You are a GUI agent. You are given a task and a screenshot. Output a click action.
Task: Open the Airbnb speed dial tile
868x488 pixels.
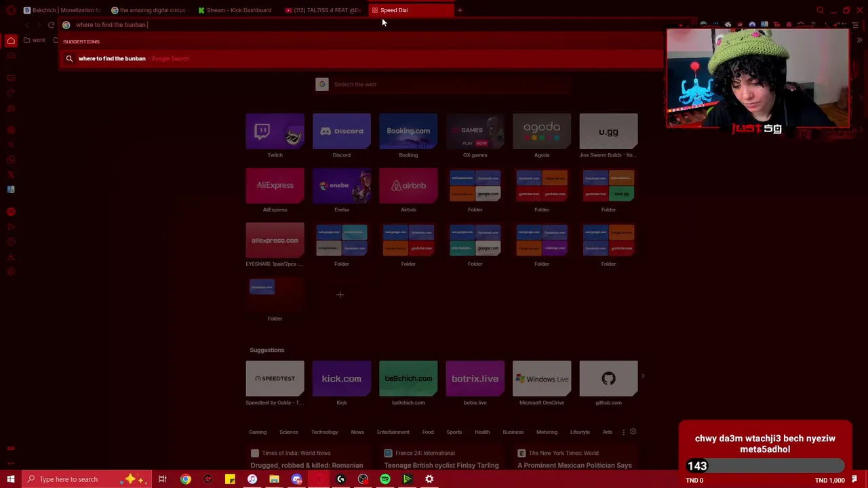[x=408, y=186]
